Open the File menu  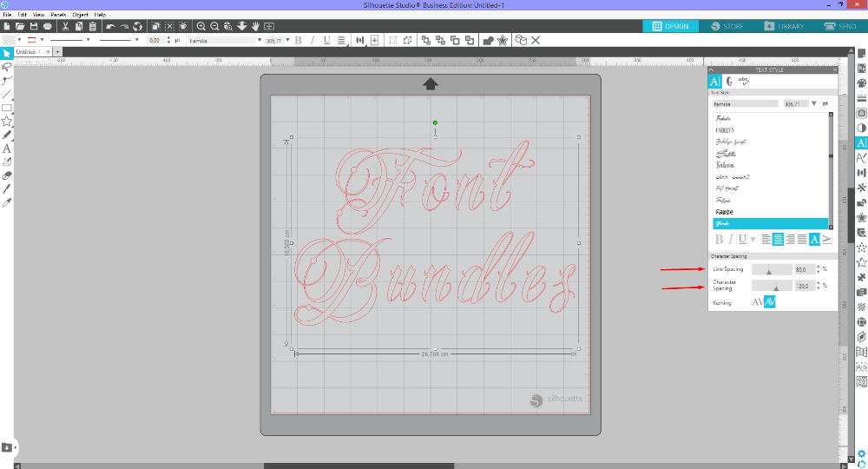[x=7, y=15]
